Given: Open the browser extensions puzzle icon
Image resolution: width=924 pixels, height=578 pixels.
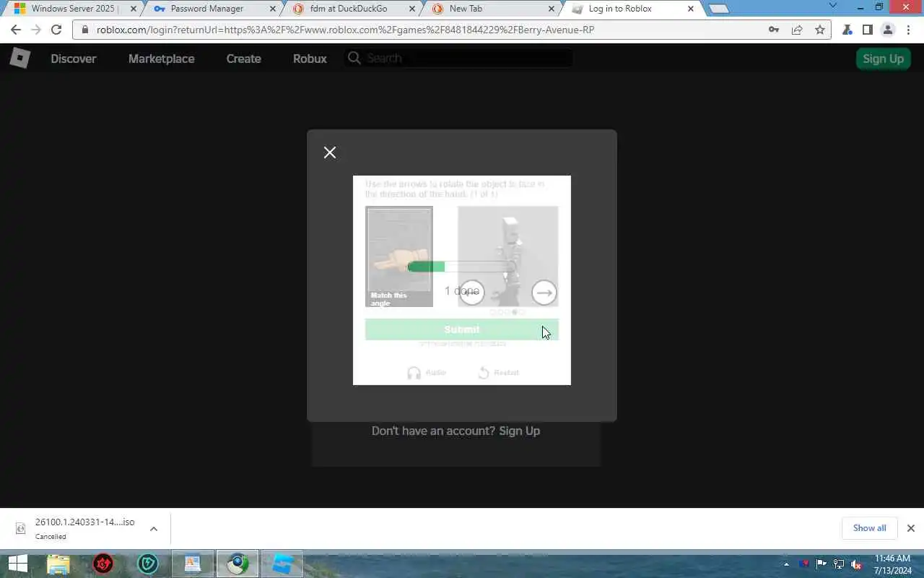Looking at the screenshot, I should (847, 30).
